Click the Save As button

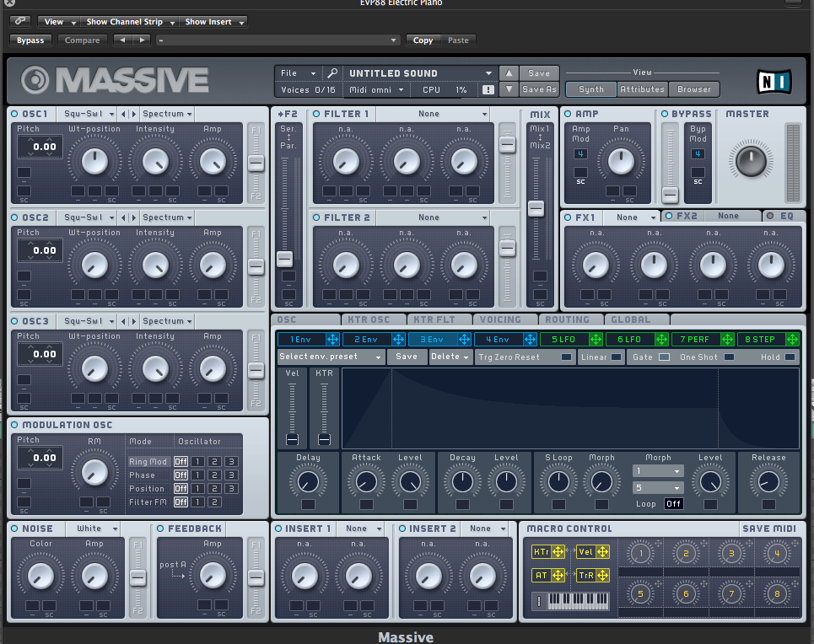(x=539, y=89)
